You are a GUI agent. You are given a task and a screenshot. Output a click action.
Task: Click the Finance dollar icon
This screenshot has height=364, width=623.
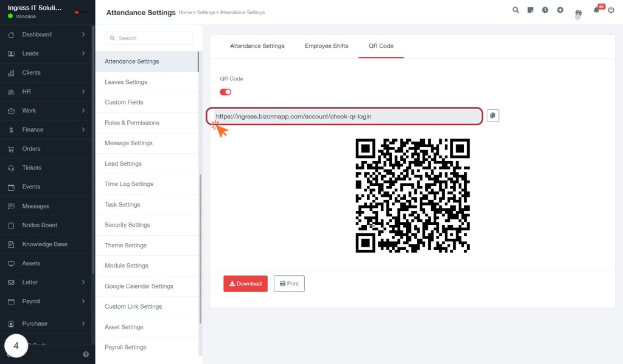click(x=11, y=130)
